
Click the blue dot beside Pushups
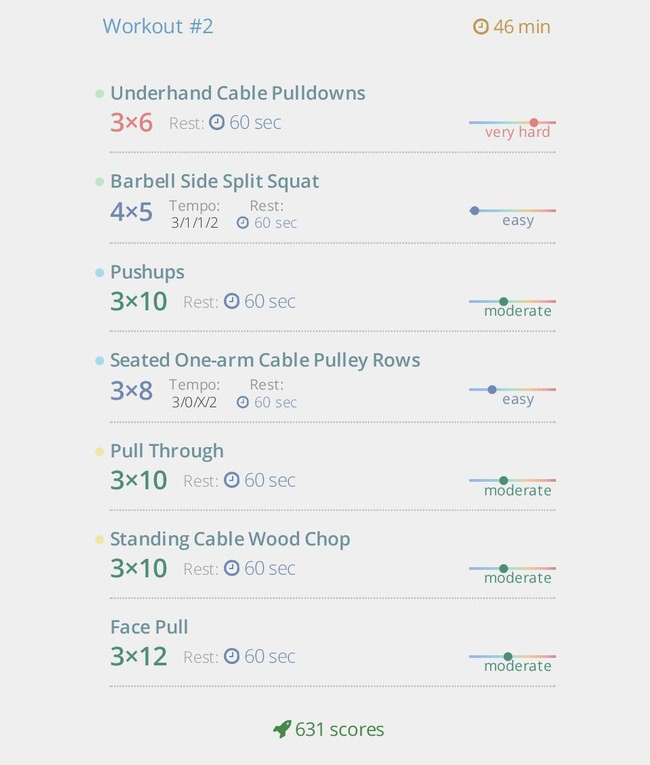click(x=100, y=273)
